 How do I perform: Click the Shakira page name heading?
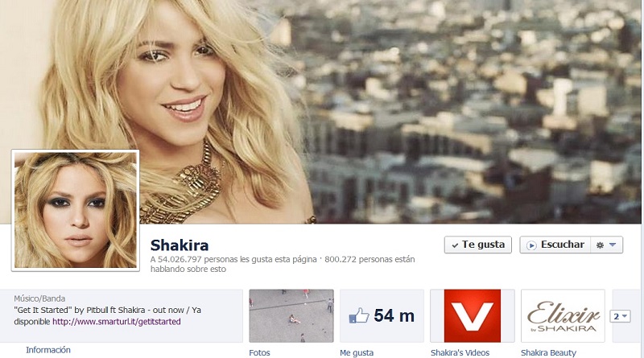click(x=180, y=245)
